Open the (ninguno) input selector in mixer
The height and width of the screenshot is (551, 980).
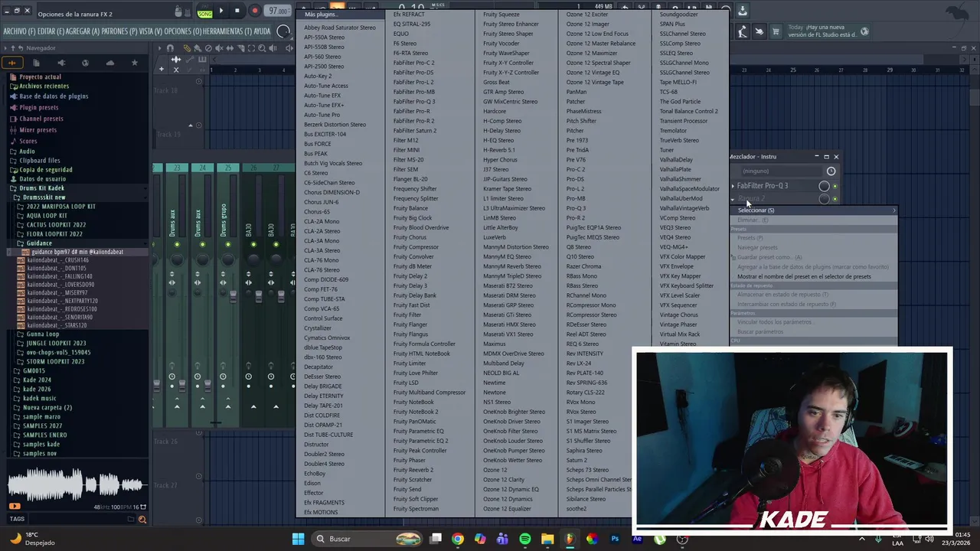point(781,171)
